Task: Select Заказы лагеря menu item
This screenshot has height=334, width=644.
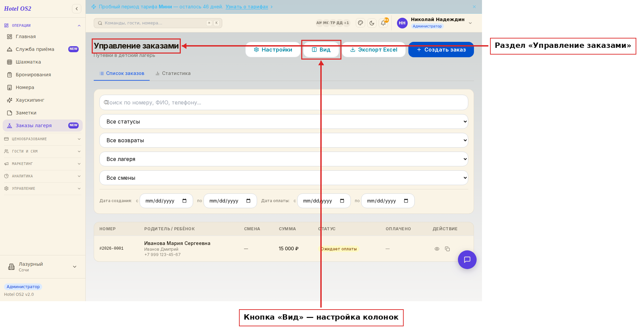Action: [x=43, y=126]
